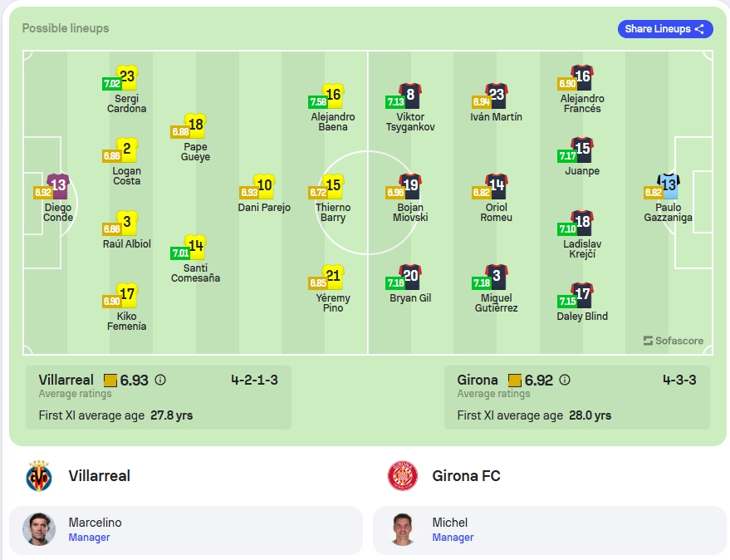Open Michel manager profile photo
Image resolution: width=730 pixels, height=560 pixels.
402,529
